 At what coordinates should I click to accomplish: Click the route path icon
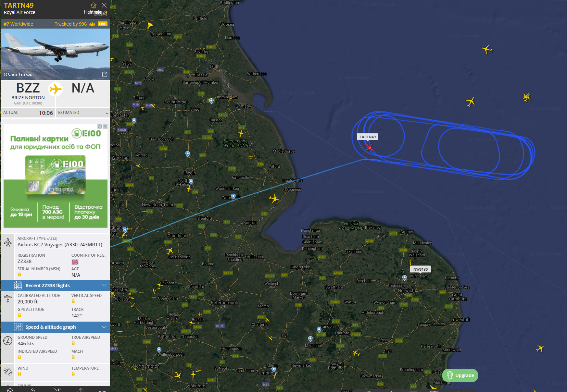click(x=33, y=390)
